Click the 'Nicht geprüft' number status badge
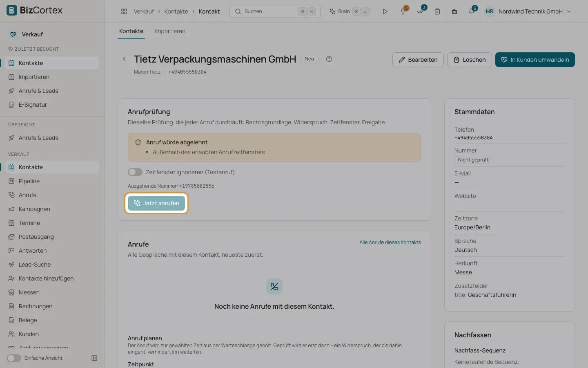The width and height of the screenshot is (588, 368). 473,160
